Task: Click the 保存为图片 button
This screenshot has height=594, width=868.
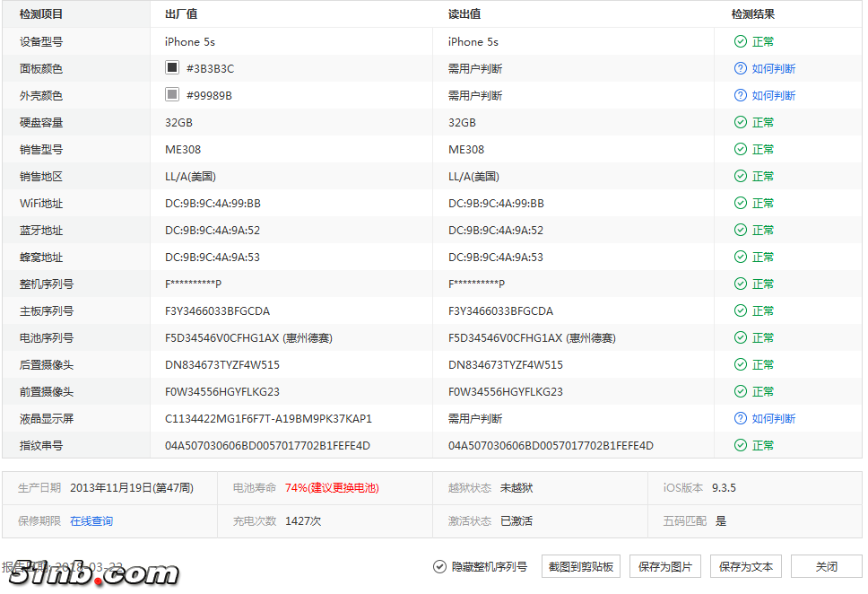Action: point(665,567)
